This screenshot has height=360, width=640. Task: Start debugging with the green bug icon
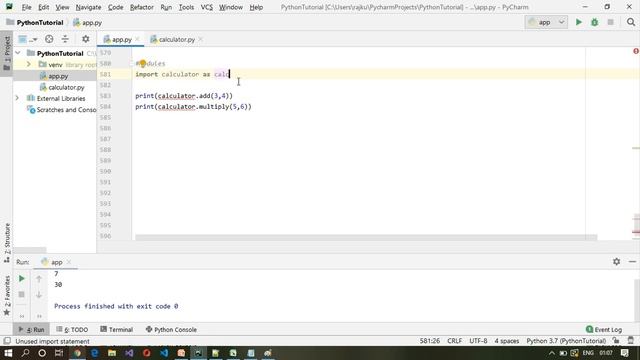tap(594, 22)
